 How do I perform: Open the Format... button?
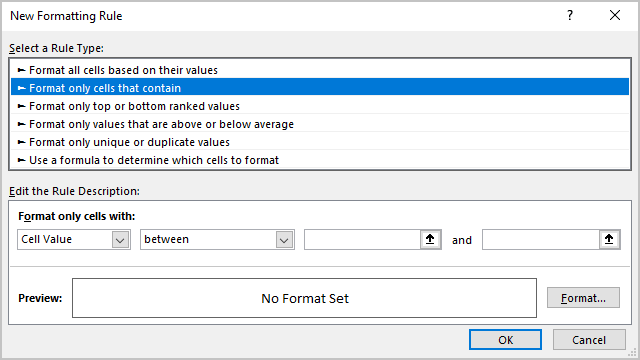coord(583,298)
